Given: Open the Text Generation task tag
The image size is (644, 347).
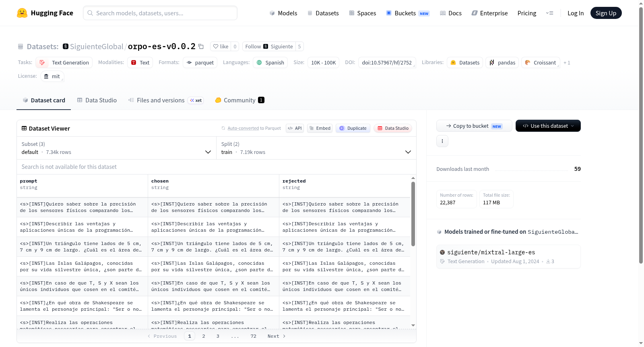Looking at the screenshot, I should (x=64, y=62).
